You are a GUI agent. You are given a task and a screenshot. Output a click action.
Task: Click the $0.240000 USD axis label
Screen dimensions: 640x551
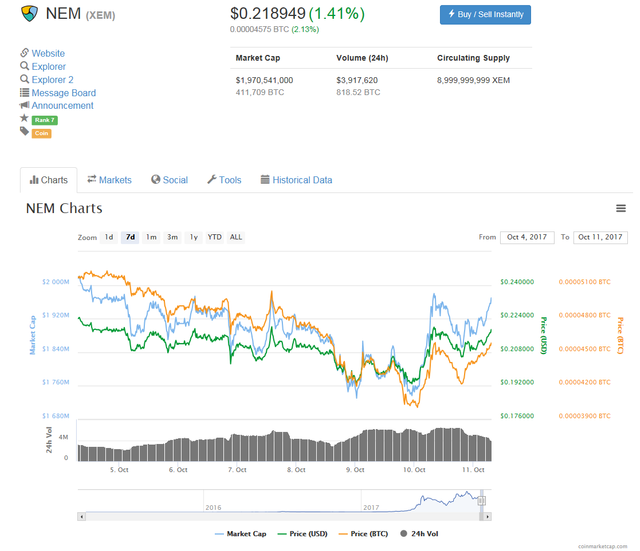pyautogui.click(x=517, y=282)
